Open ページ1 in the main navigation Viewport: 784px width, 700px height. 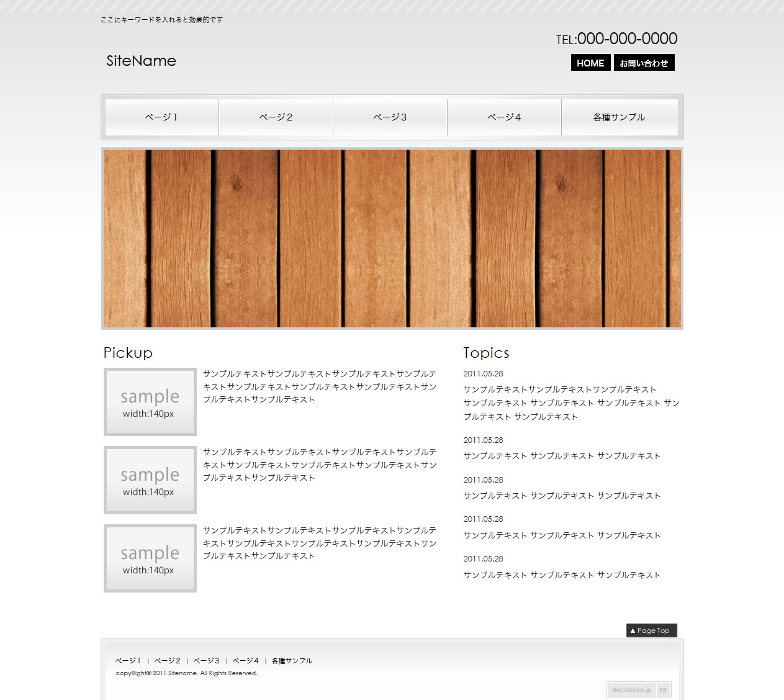tap(162, 117)
